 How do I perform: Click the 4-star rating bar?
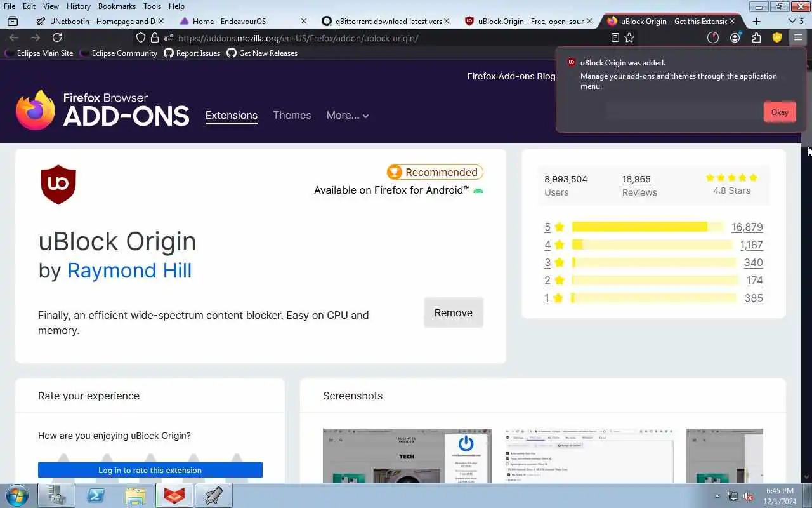click(652, 244)
